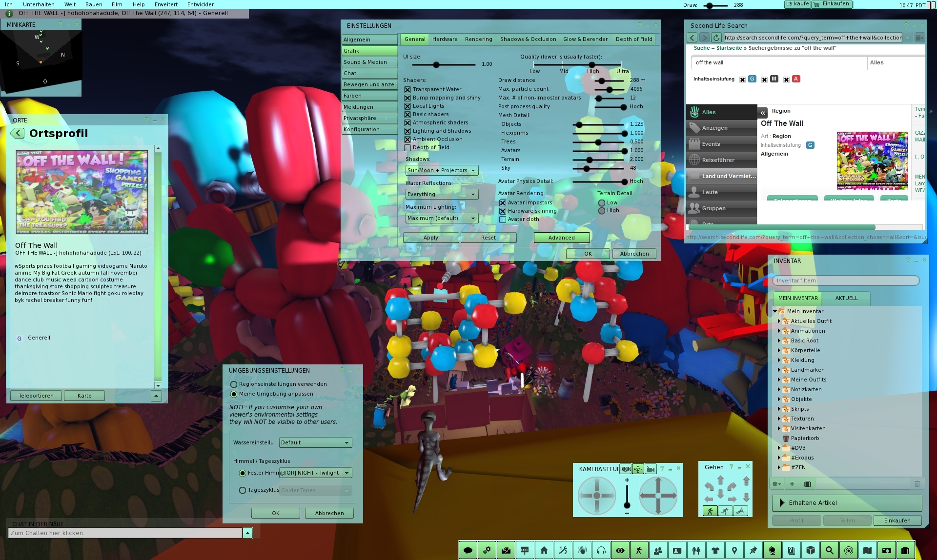Reload the Second Life Search page
Screen dimensions: 937x560
click(716, 38)
